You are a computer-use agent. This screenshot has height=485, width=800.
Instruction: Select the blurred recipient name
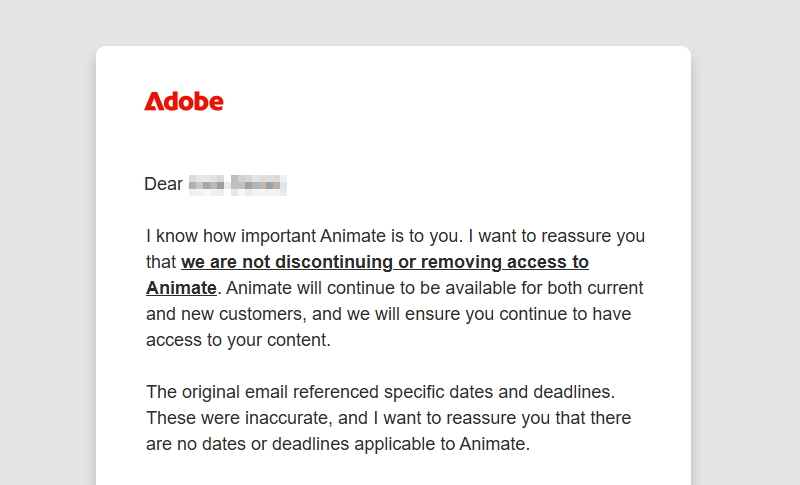[238, 184]
